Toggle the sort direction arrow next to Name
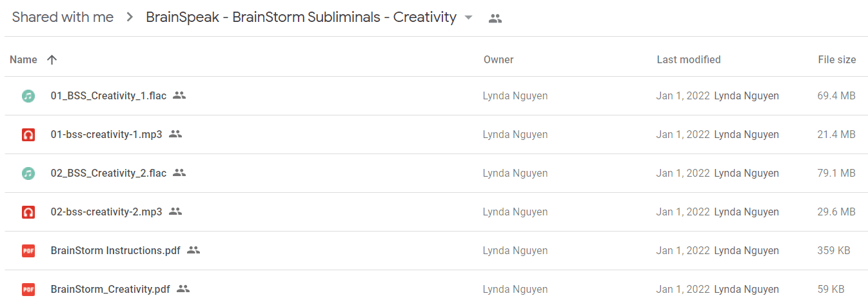This screenshot has height=307, width=868. [52, 59]
